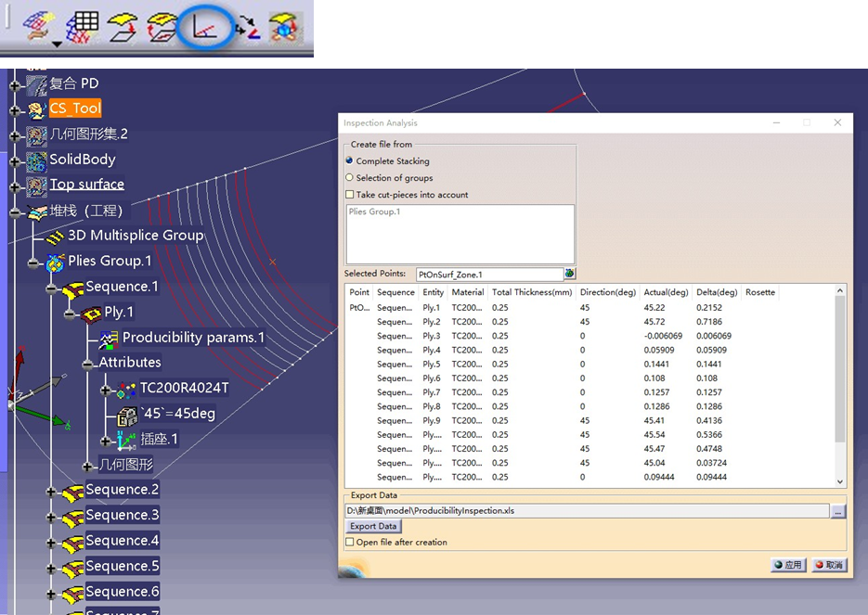The width and height of the screenshot is (868, 615).
Task: Sort by the Sequence column header
Action: 395,292
